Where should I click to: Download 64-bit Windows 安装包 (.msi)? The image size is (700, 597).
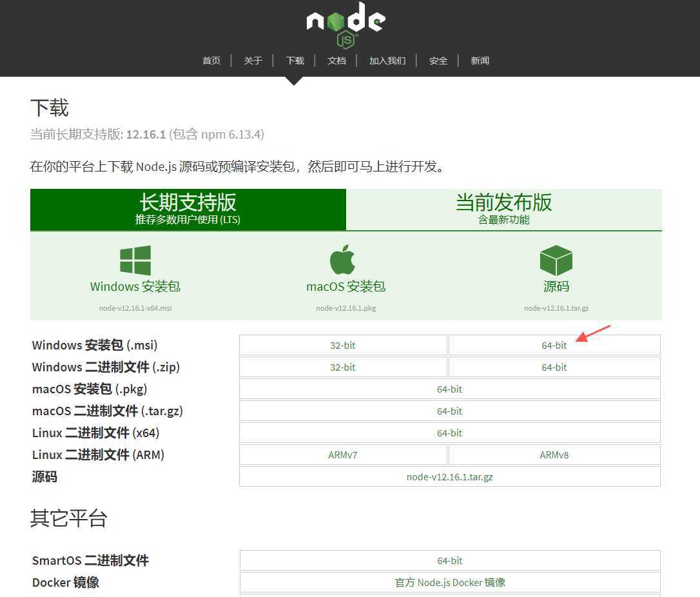point(554,345)
